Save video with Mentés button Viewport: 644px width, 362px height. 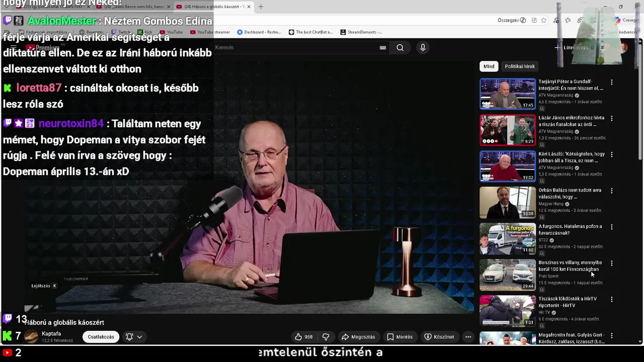click(399, 337)
